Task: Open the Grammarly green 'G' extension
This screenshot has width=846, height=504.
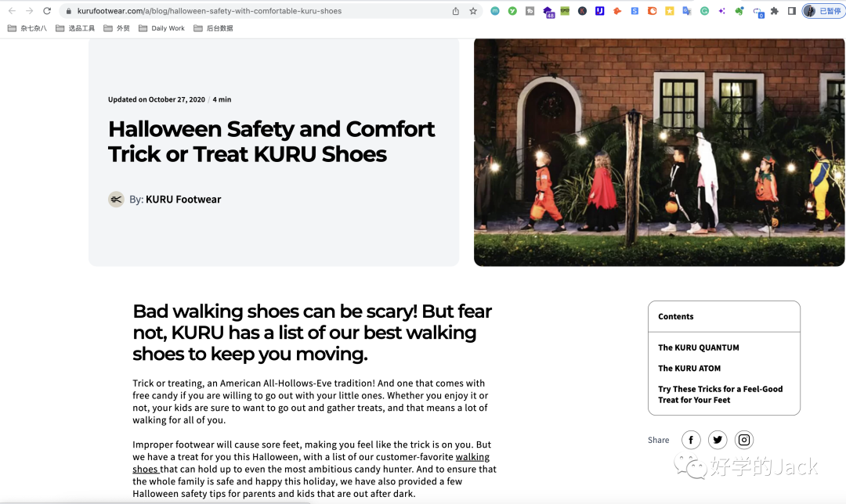Action: 705,11
